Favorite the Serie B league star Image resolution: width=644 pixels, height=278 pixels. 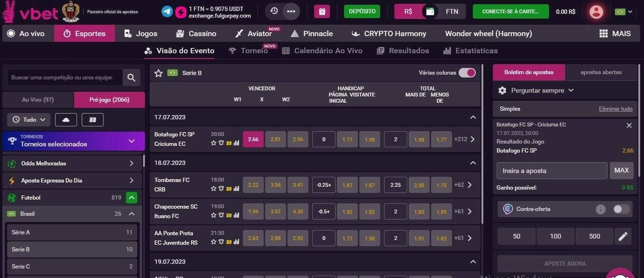point(159,73)
